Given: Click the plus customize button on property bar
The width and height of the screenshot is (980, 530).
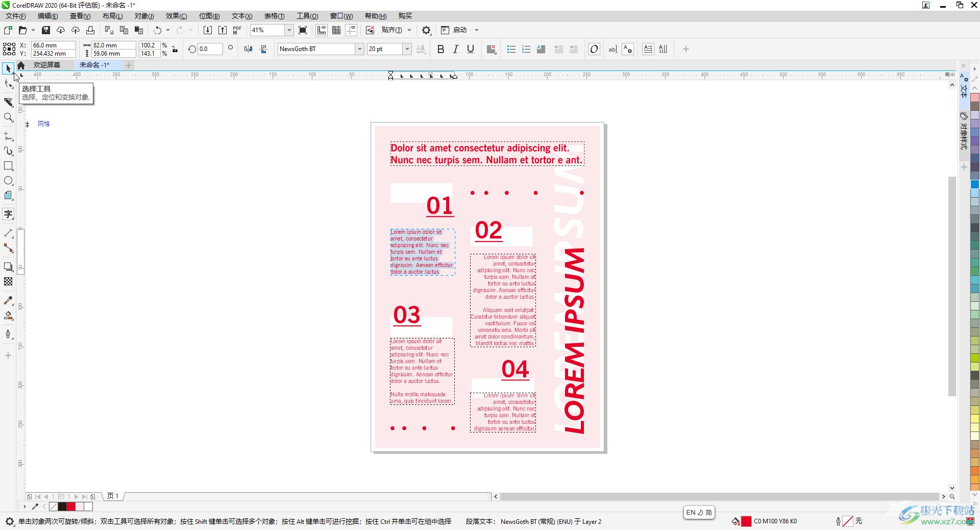Looking at the screenshot, I should (x=686, y=49).
